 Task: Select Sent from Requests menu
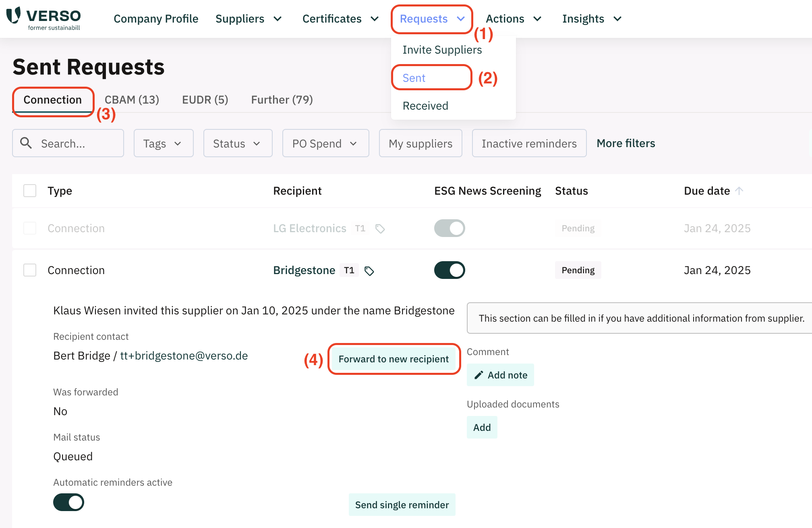[414, 78]
